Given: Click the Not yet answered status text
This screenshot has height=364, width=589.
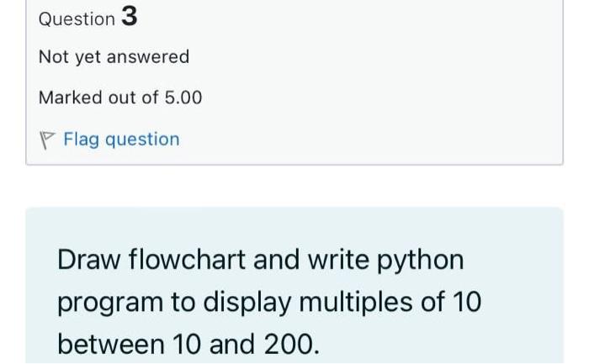Looking at the screenshot, I should tap(114, 57).
